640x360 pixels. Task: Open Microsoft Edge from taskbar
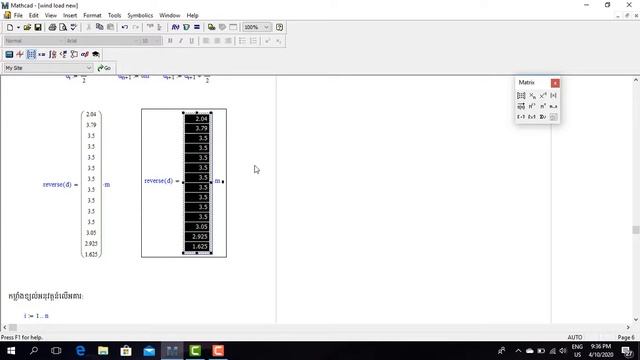(80, 351)
